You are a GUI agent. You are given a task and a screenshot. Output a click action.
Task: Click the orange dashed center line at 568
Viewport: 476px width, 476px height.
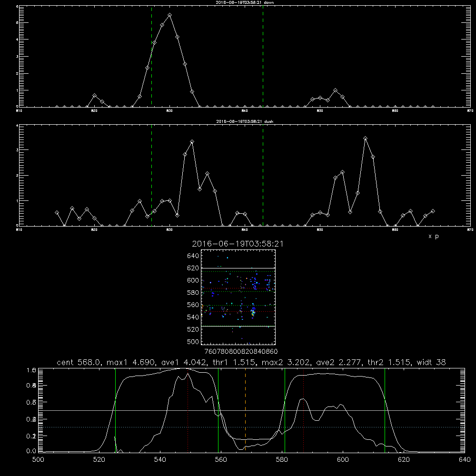click(x=245, y=410)
